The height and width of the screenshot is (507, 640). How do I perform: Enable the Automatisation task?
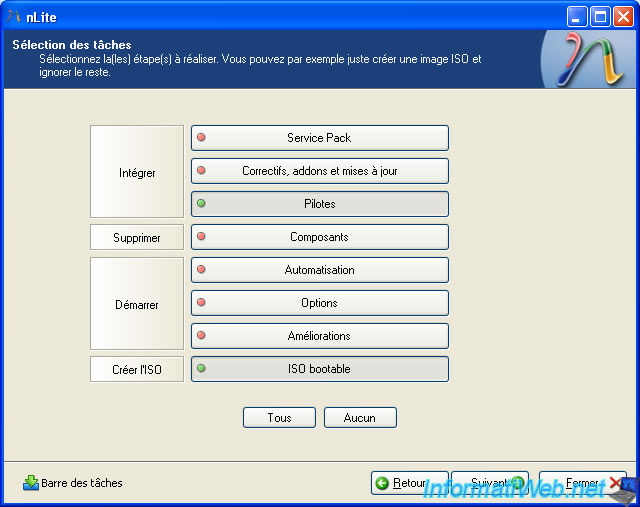click(x=320, y=270)
